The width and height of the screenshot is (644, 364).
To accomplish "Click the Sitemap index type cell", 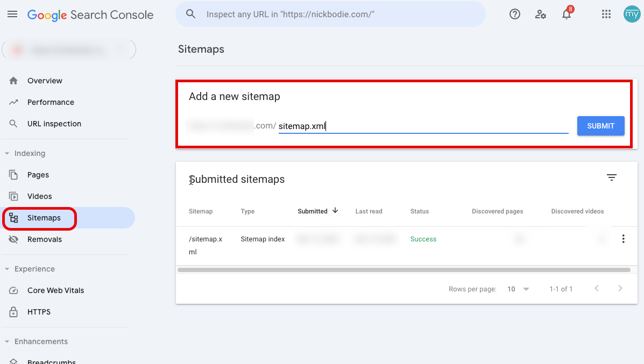I will point(263,239).
